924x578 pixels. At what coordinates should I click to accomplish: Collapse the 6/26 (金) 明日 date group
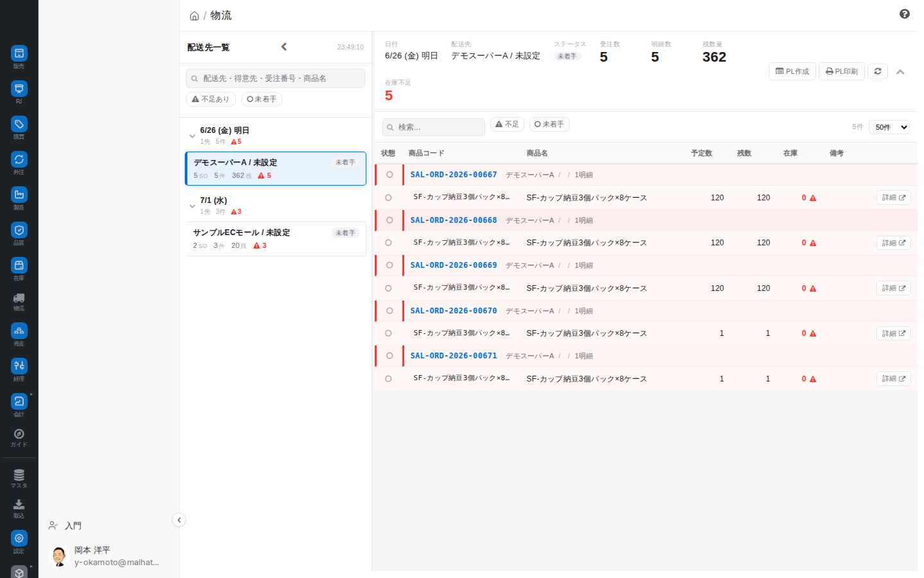pos(192,136)
